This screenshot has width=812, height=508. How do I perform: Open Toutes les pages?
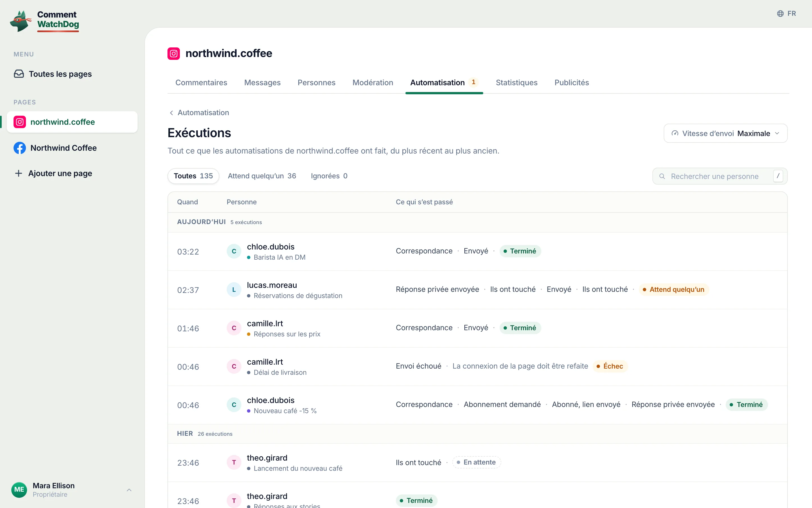[72, 74]
